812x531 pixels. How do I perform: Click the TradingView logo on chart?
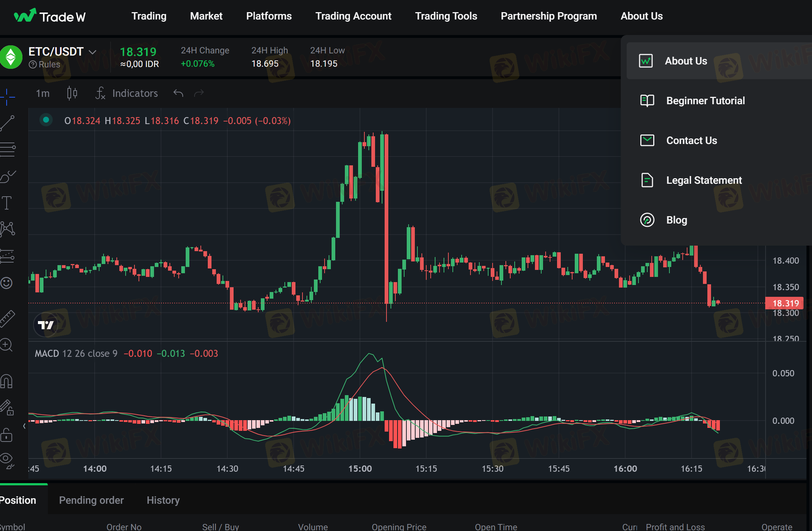point(46,325)
